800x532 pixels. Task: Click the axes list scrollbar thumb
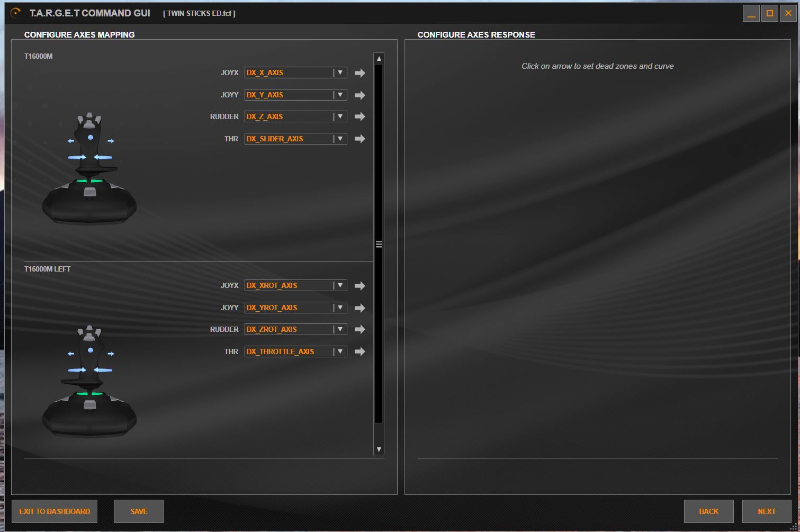[x=379, y=244]
